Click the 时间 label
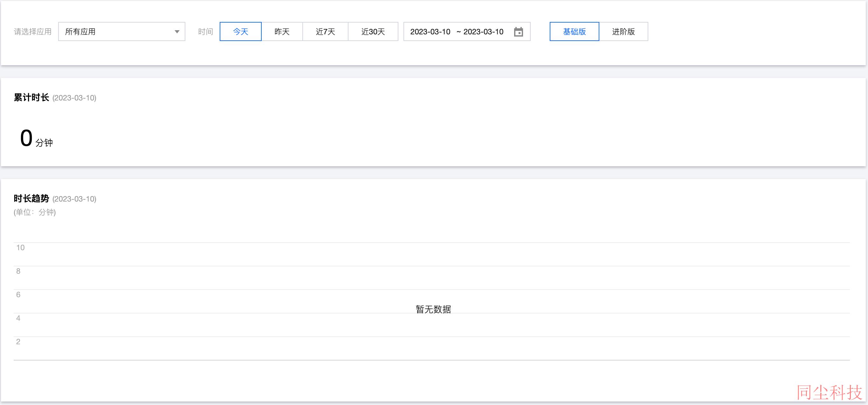The width and height of the screenshot is (868, 405). (x=205, y=32)
